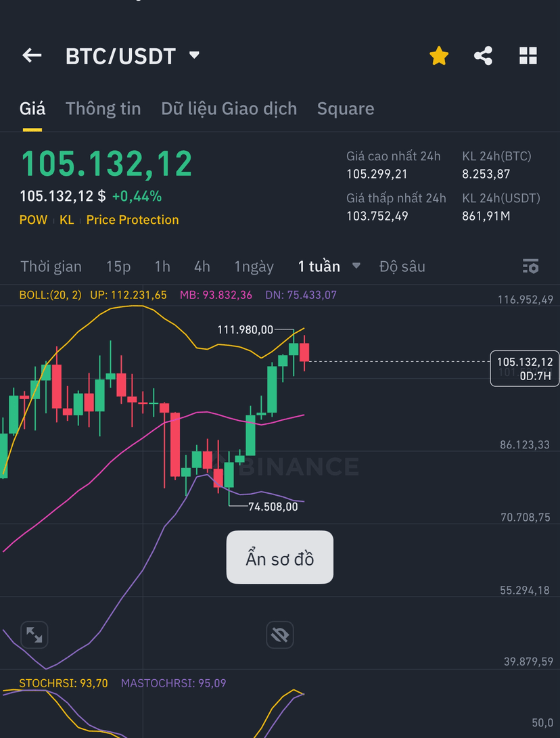Expand the BTC/USDT pair dropdown arrow
Viewport: 560px width, 738px height.
194,55
